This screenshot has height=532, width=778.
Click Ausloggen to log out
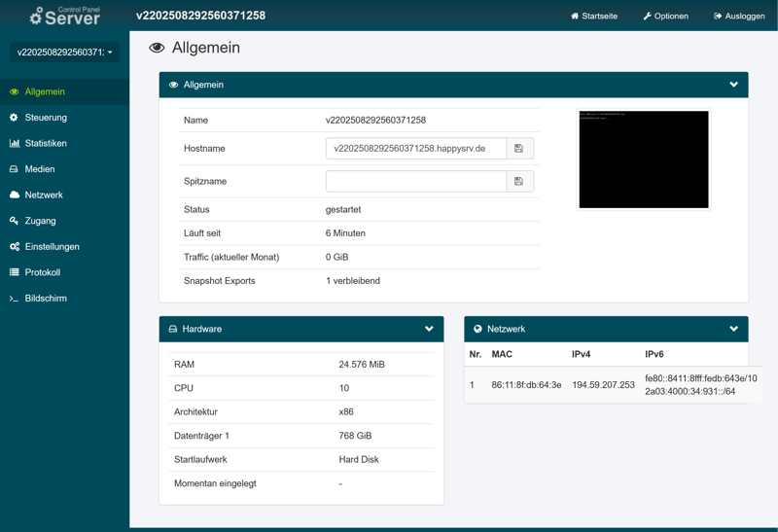pos(739,17)
